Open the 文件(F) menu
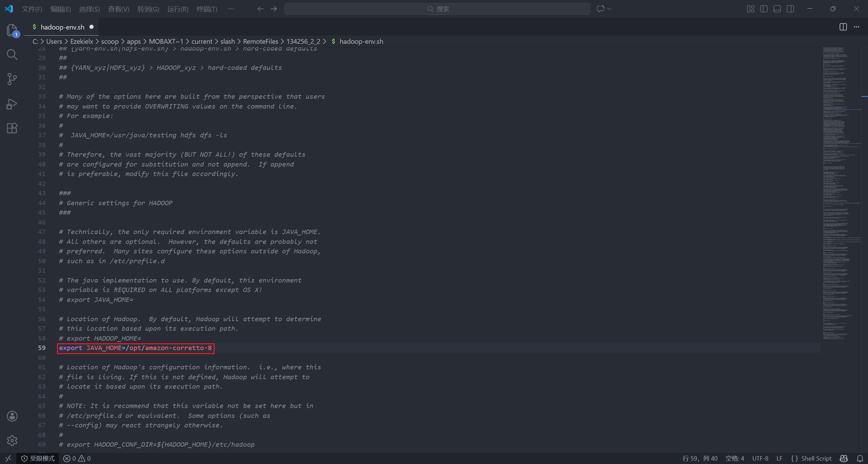The height and width of the screenshot is (464, 868). click(x=32, y=9)
